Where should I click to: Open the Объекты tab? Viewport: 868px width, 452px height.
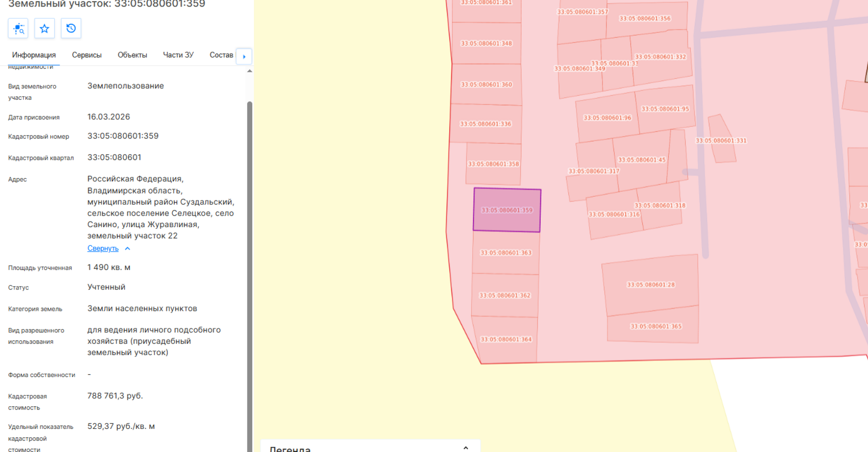click(132, 55)
